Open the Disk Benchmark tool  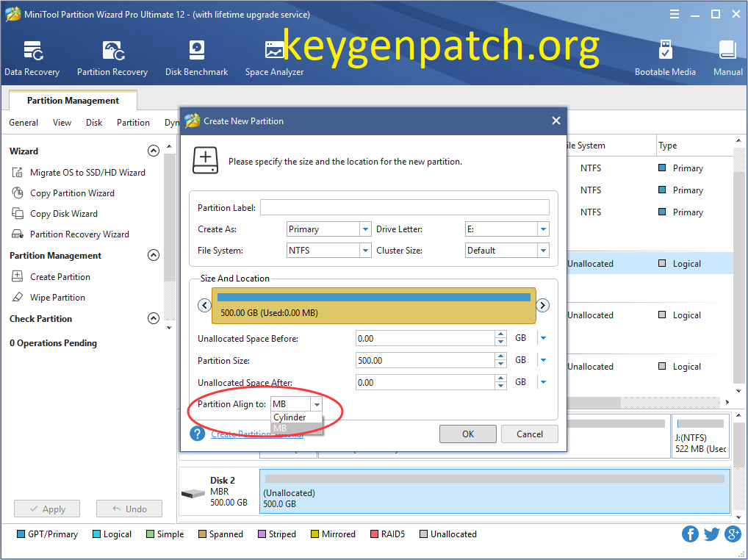(196, 58)
